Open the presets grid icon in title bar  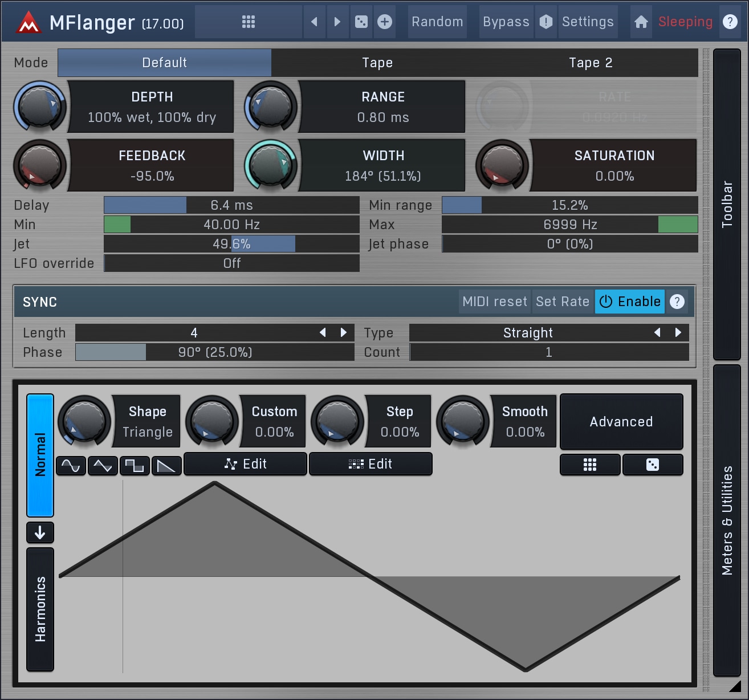248,22
